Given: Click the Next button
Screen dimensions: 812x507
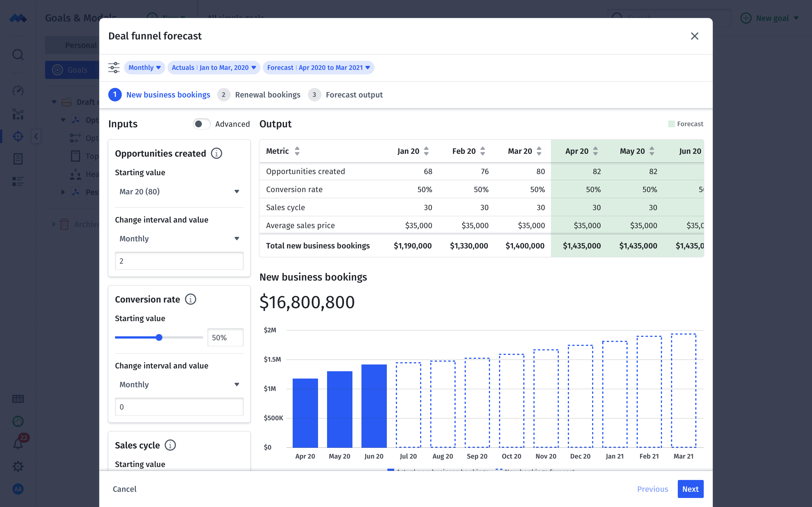Looking at the screenshot, I should coord(690,489).
